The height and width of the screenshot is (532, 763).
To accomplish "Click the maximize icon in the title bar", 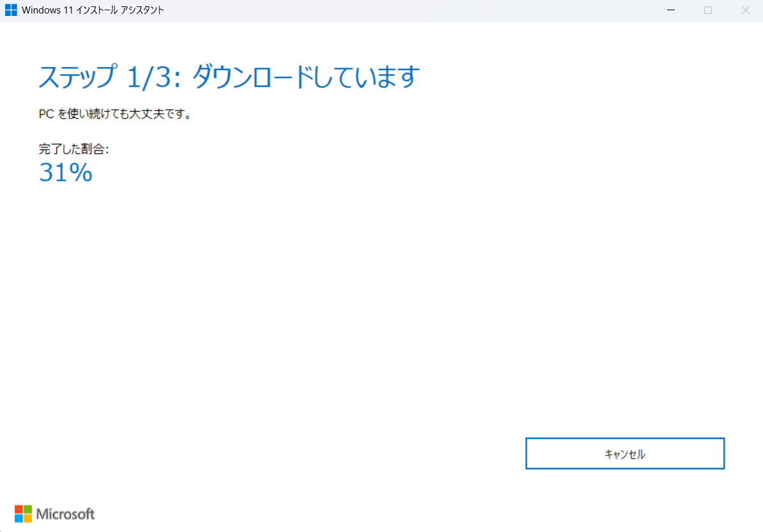I will click(708, 10).
